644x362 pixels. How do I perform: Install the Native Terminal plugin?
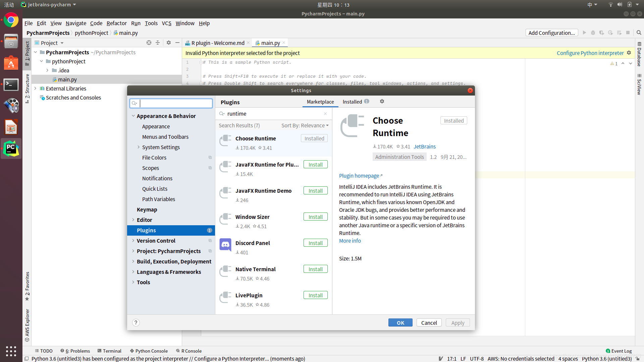pyautogui.click(x=315, y=269)
